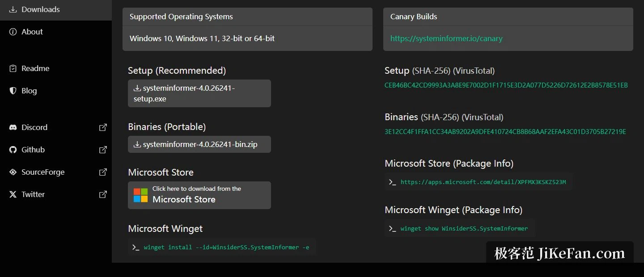Click the Microsoft Store download button
The height and width of the screenshot is (277, 644).
(199, 195)
